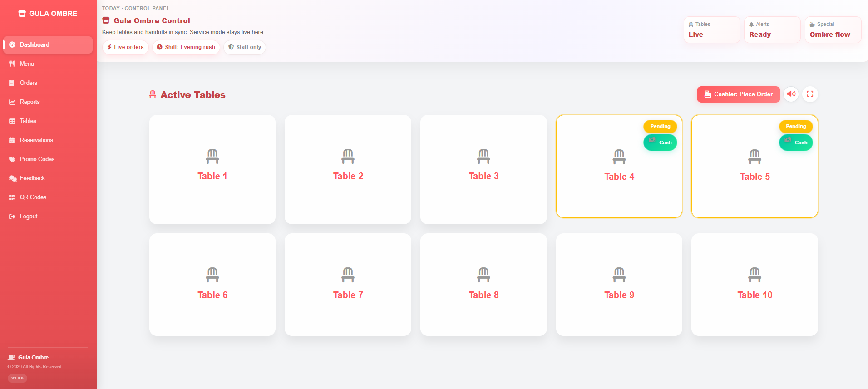Click the Promo Codes tag icon
868x389 pixels.
pos(12,159)
